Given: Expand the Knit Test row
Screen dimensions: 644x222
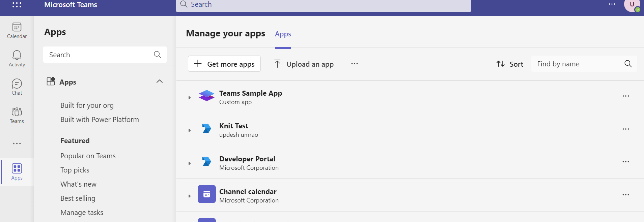Looking at the screenshot, I should 190,130.
